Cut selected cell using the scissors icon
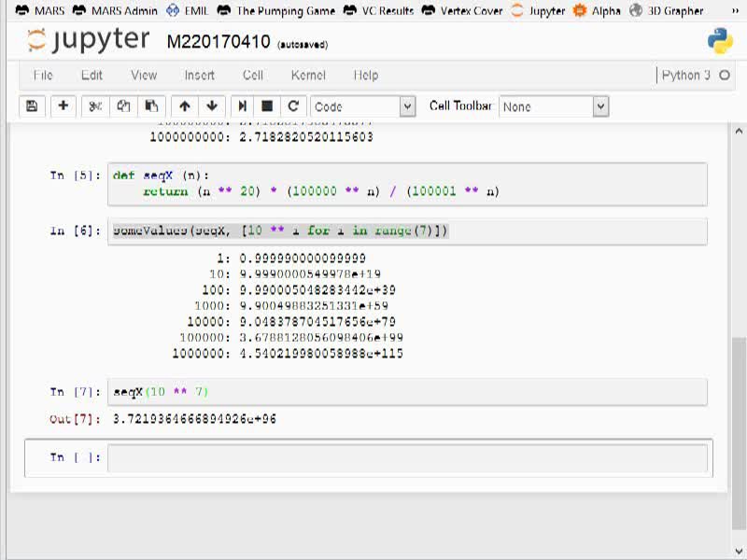Image resolution: width=747 pixels, height=560 pixels. [95, 105]
